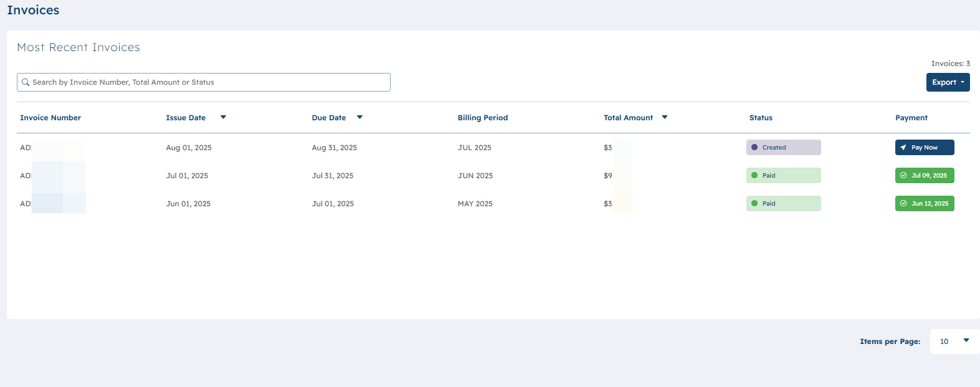Click billing period JUN 2025
Viewport: 980px width, 387px height.
(x=475, y=176)
